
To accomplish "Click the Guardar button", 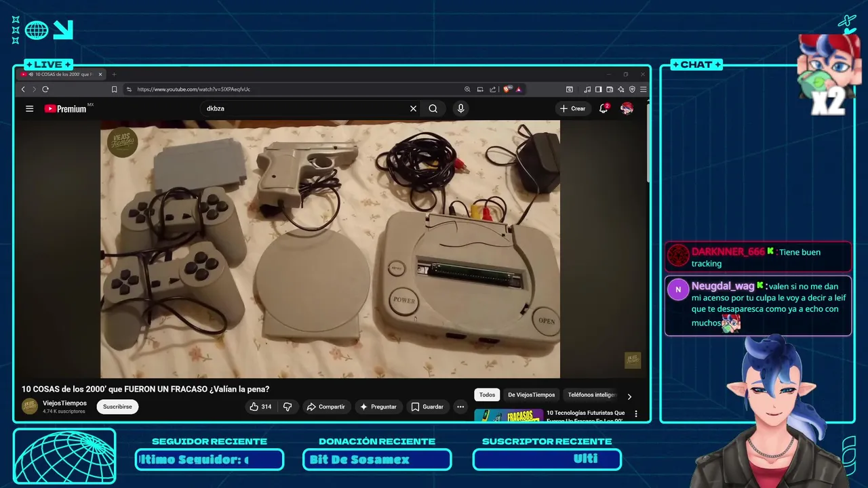I will click(x=428, y=407).
